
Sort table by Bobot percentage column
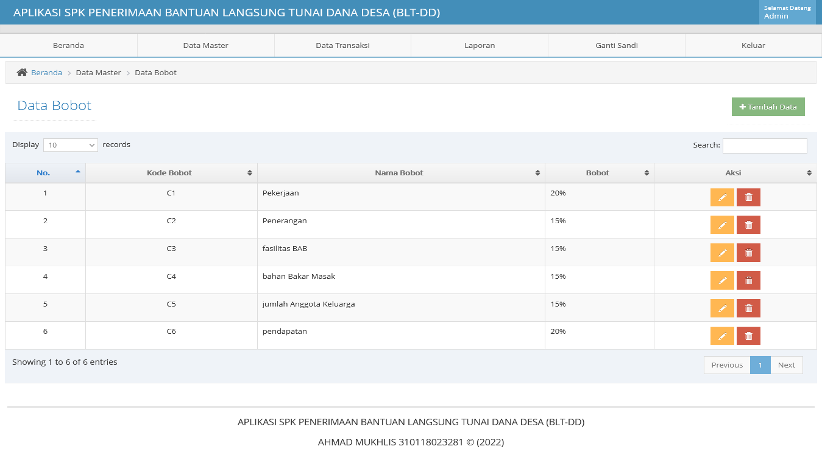[600, 173]
